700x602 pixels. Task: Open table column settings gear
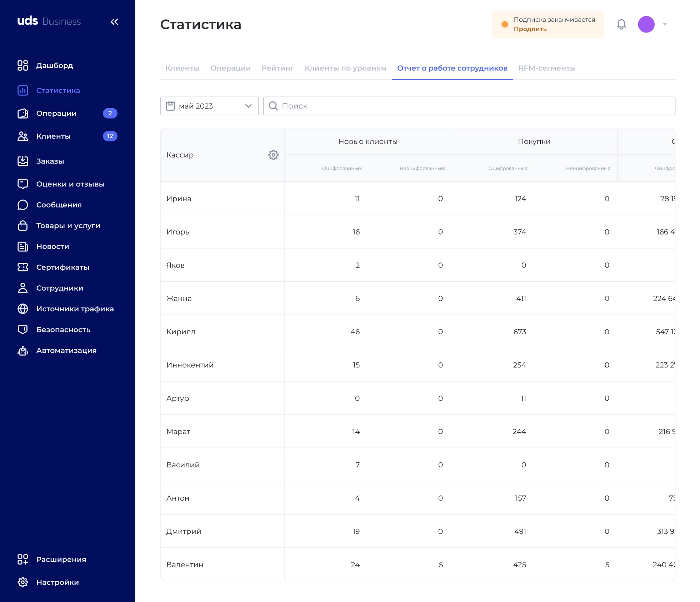[273, 155]
